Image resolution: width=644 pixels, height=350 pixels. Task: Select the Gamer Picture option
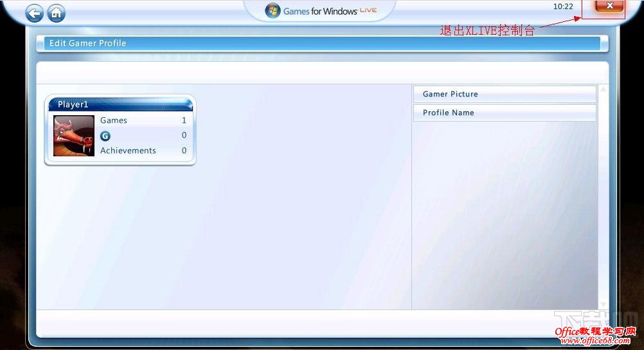pos(505,94)
